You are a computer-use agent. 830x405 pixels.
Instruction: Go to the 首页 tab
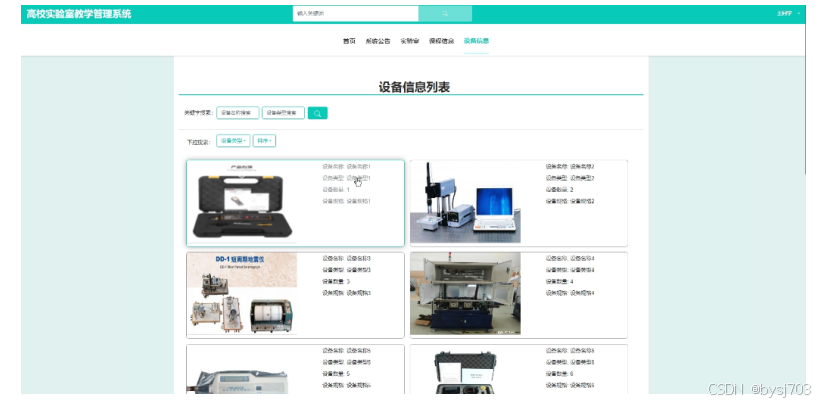[x=349, y=41]
